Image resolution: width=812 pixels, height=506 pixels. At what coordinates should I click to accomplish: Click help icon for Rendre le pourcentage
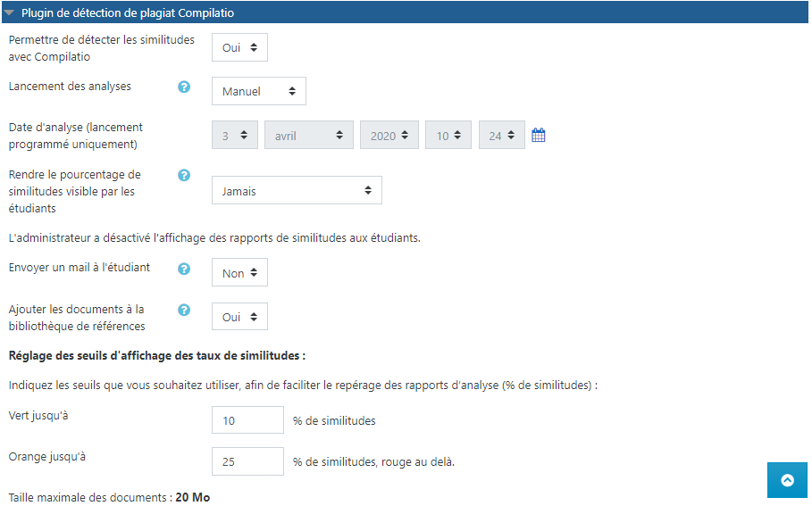[x=184, y=175]
